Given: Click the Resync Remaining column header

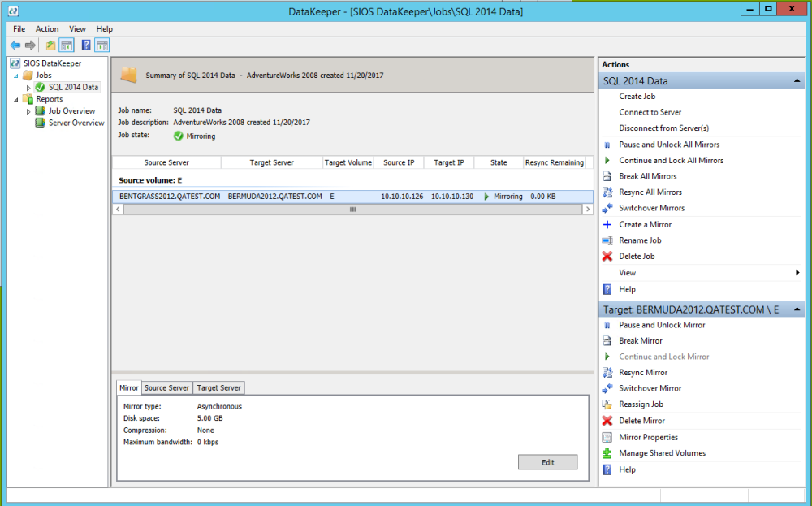Looking at the screenshot, I should click(554, 162).
